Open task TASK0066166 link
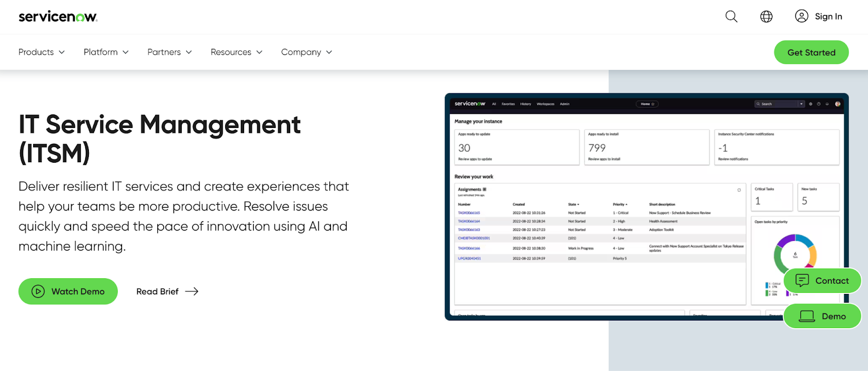 pos(469,248)
